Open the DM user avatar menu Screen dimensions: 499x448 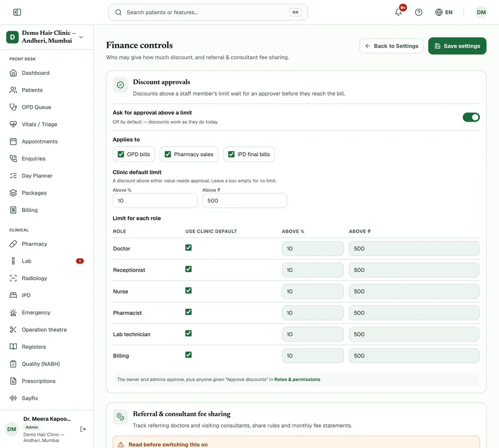481,12
